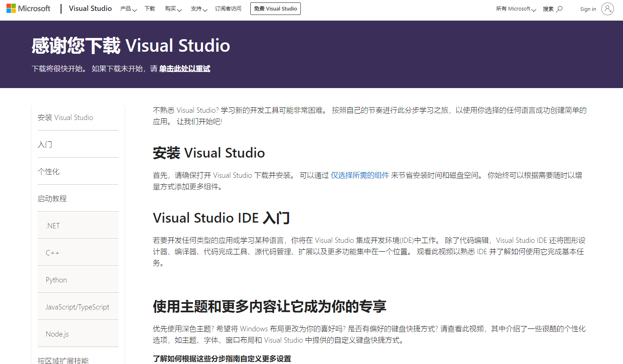623x364 pixels.
Task: Click the 仅选择所需的组件 link
Action: 360,175
